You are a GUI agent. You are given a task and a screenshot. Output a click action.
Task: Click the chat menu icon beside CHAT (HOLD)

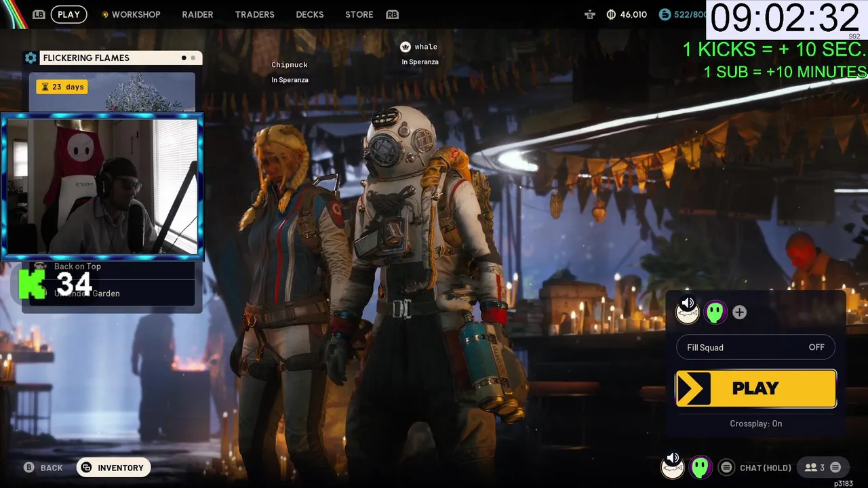click(726, 468)
